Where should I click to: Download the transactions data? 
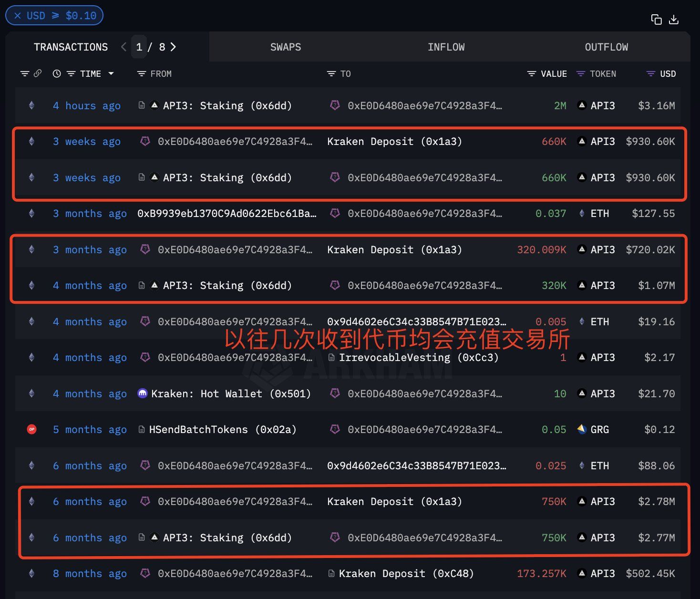pyautogui.click(x=674, y=20)
